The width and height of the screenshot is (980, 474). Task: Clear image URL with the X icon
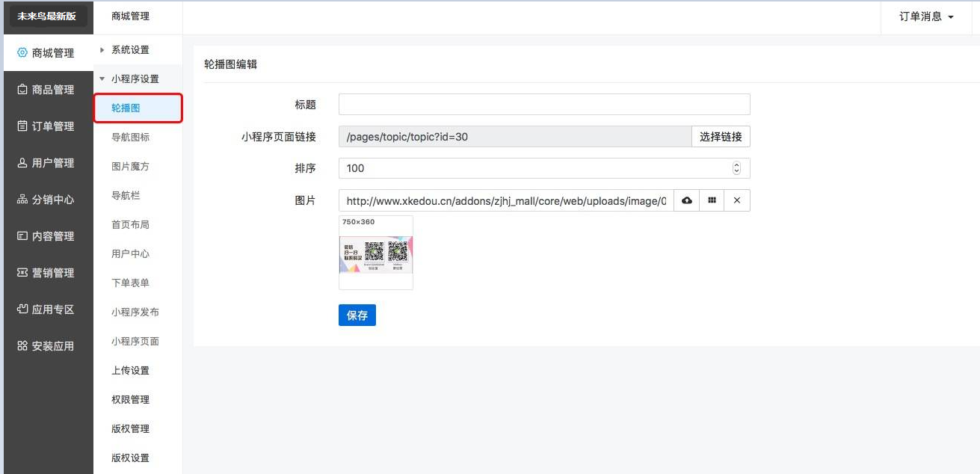737,200
